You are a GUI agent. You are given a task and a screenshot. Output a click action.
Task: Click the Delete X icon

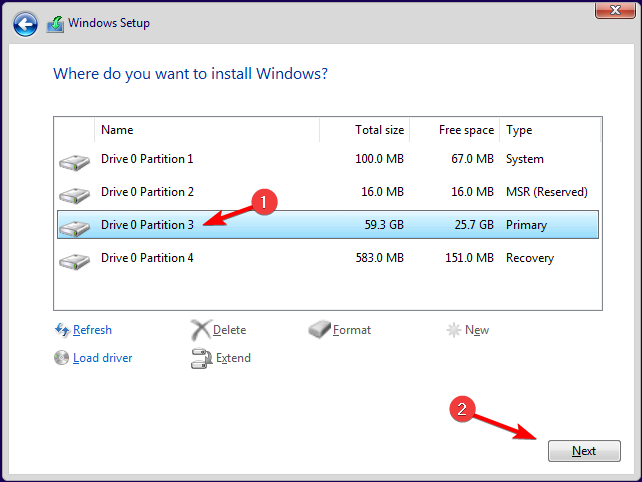(200, 330)
